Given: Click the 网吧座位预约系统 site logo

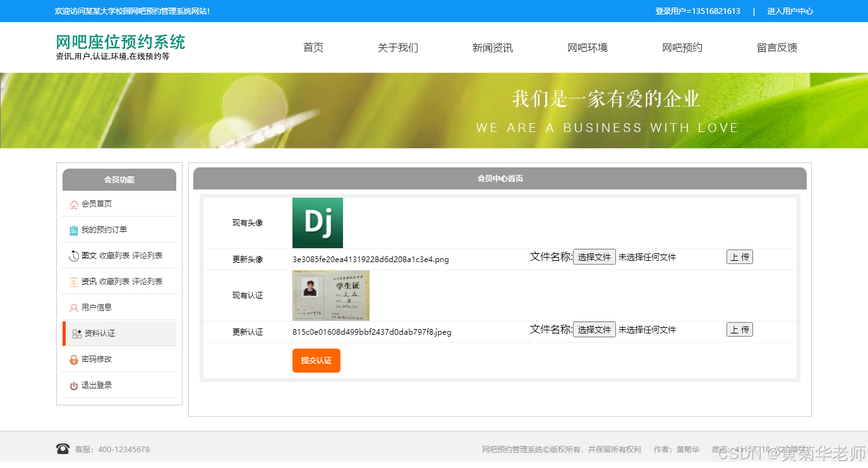Looking at the screenshot, I should pyautogui.click(x=120, y=42).
